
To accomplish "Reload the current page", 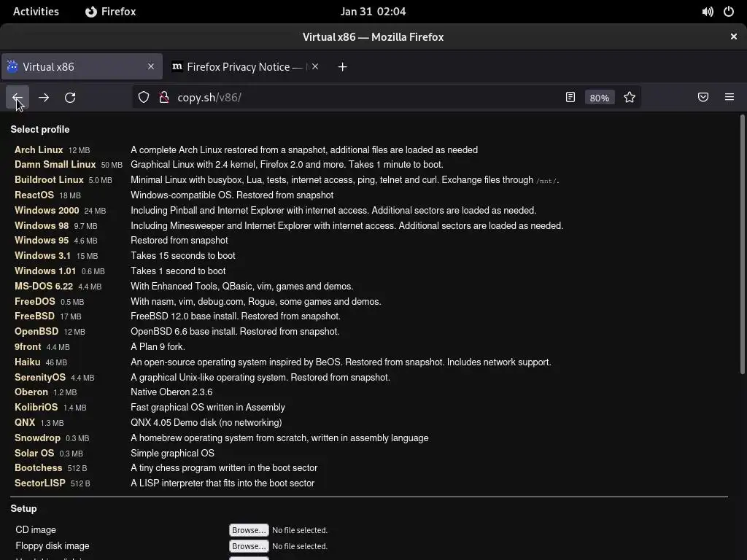I will (70, 98).
